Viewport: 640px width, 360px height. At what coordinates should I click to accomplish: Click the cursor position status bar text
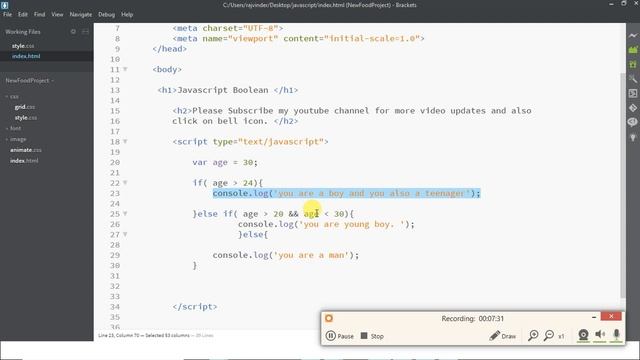click(144, 336)
